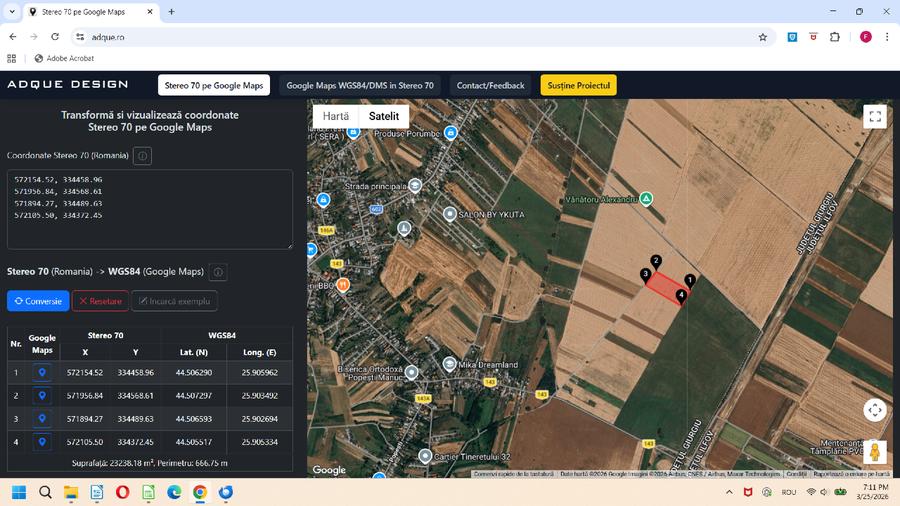Open Google Maps pin for row 1
This screenshot has width=900, height=506.
click(x=42, y=373)
